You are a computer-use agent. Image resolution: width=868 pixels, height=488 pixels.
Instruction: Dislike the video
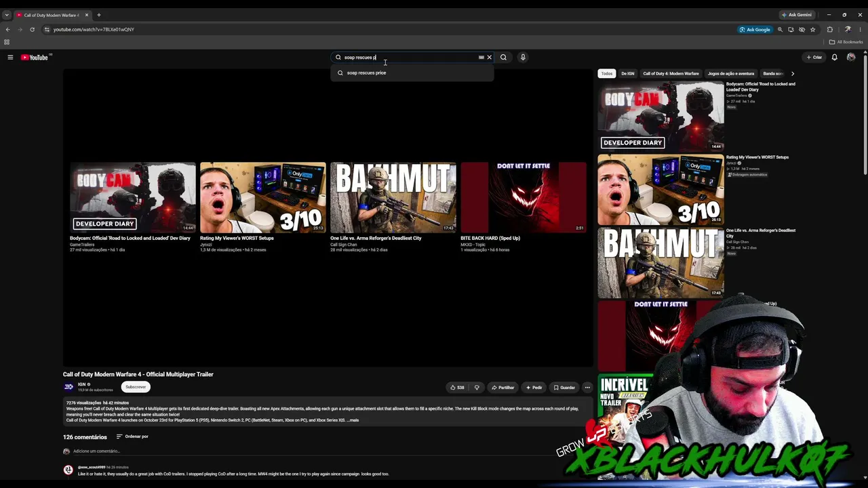click(x=477, y=388)
